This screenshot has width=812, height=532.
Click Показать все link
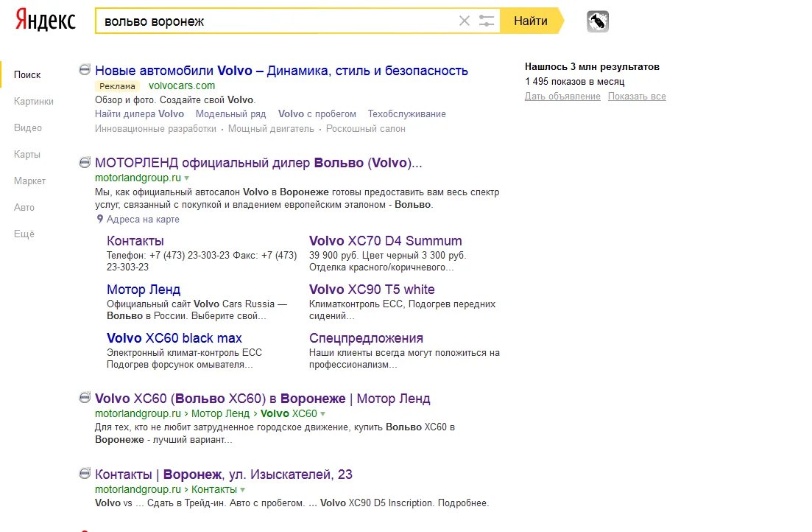tap(637, 96)
